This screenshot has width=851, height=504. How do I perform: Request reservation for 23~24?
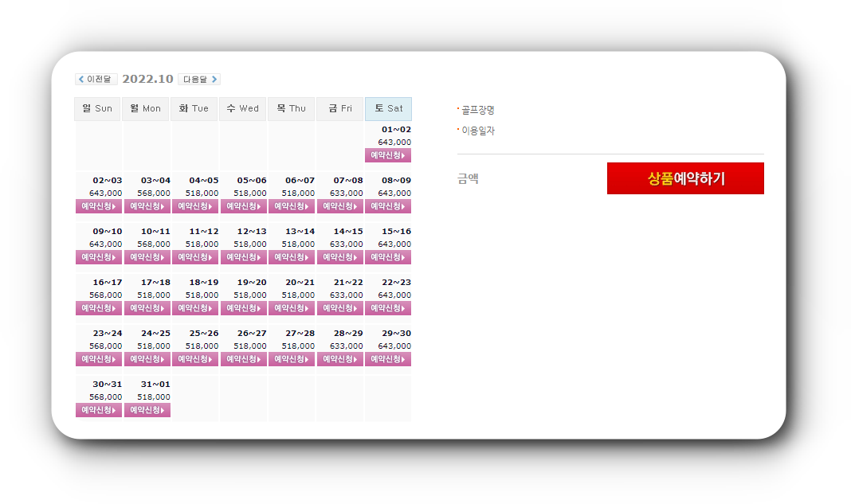coord(99,359)
